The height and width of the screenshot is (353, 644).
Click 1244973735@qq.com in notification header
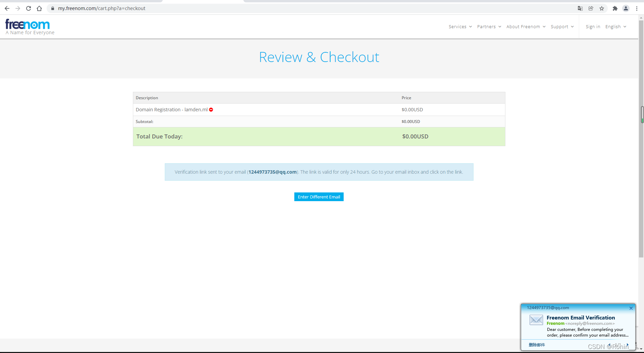(548, 308)
